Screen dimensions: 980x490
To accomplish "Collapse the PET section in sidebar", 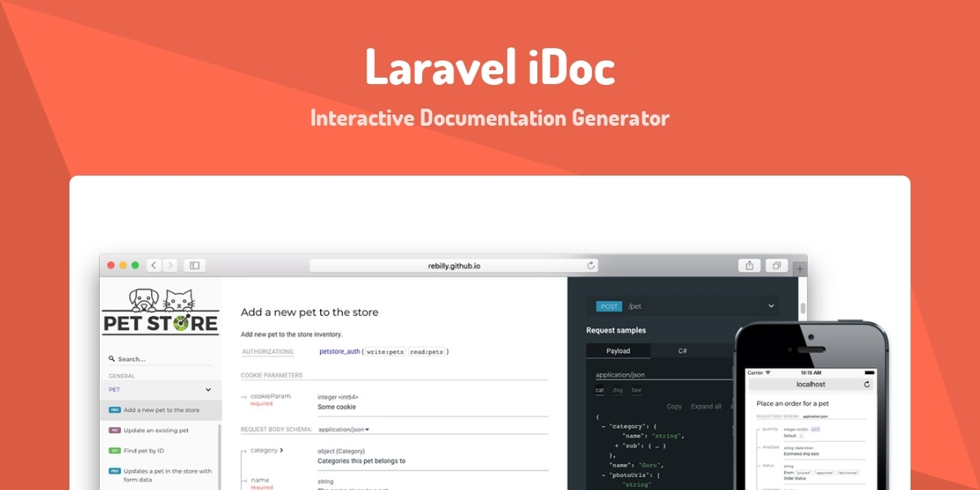I will [208, 390].
